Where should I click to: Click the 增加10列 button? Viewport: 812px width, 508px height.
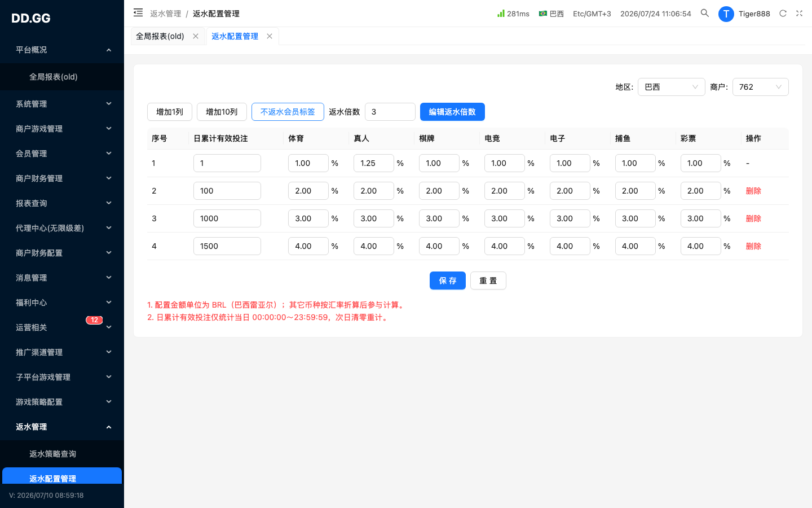[x=222, y=112]
